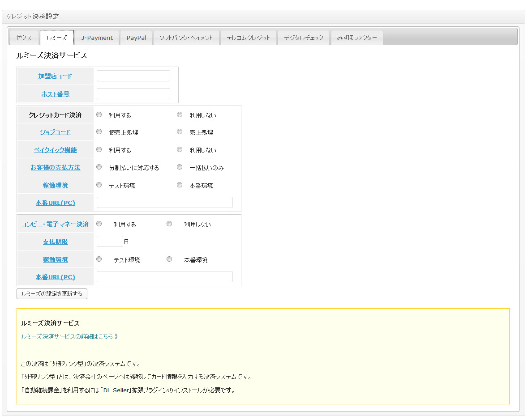Disable コンビニ・電子マネー決済 with 利用しない
532x420 pixels.
click(169, 224)
